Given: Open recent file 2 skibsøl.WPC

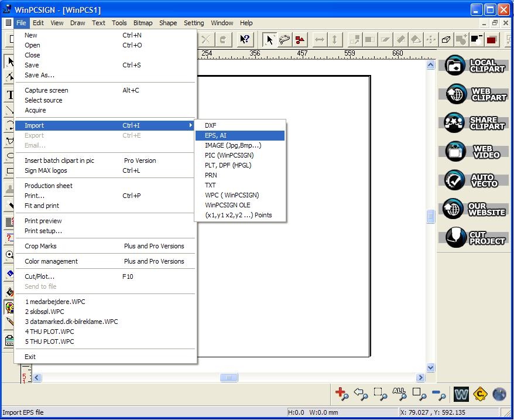Looking at the screenshot, I should click(45, 312).
